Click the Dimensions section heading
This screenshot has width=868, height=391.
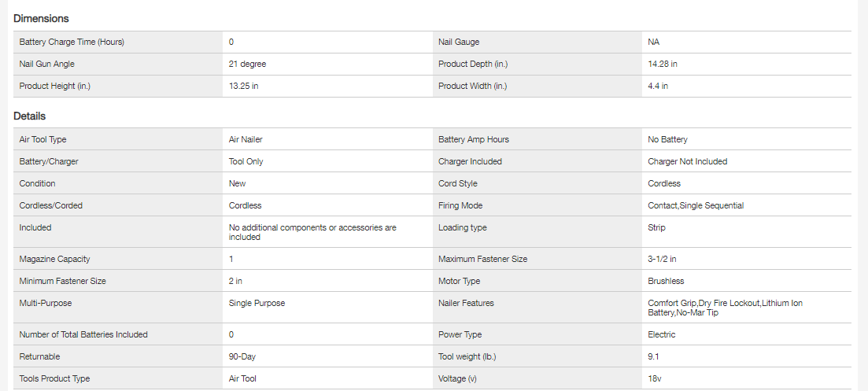coord(41,18)
